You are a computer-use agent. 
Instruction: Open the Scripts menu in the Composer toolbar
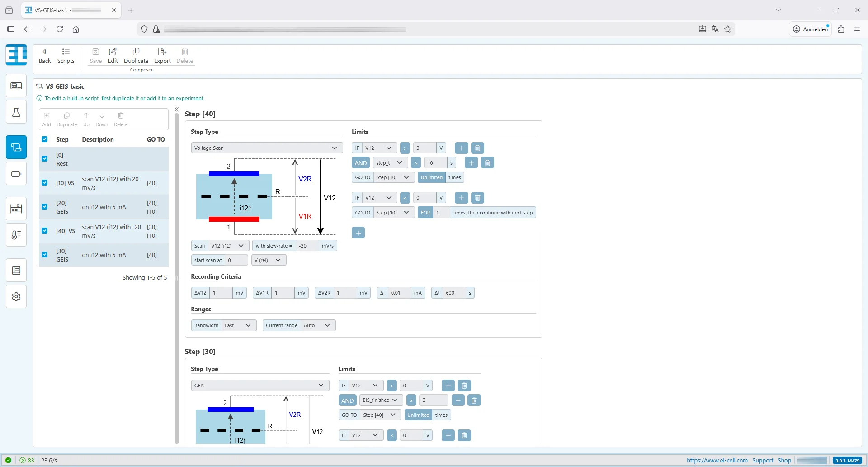coord(66,55)
